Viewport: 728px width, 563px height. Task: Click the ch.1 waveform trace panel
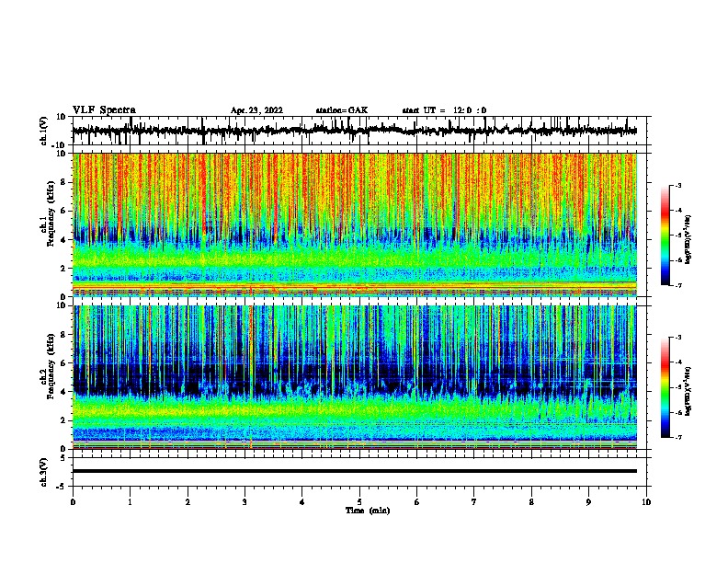click(361, 131)
